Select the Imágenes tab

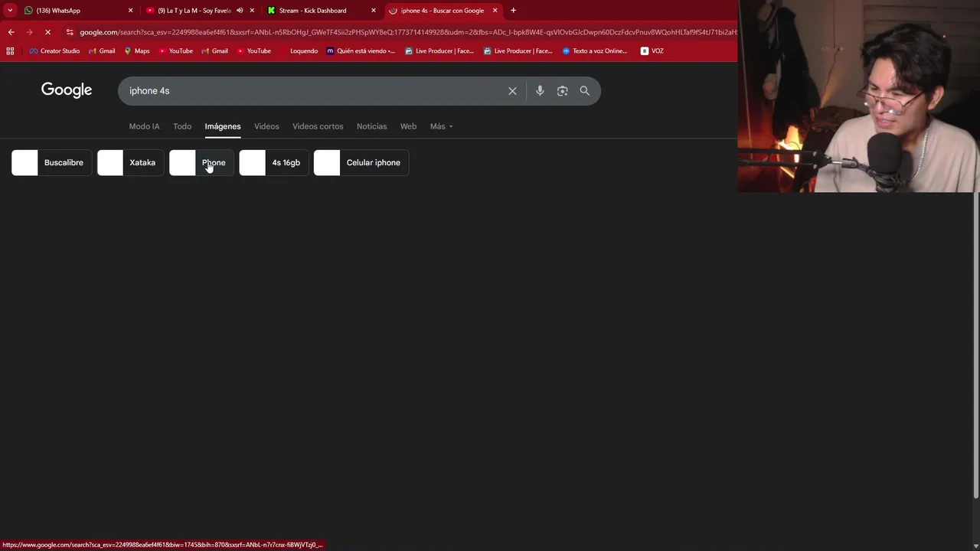pyautogui.click(x=223, y=126)
